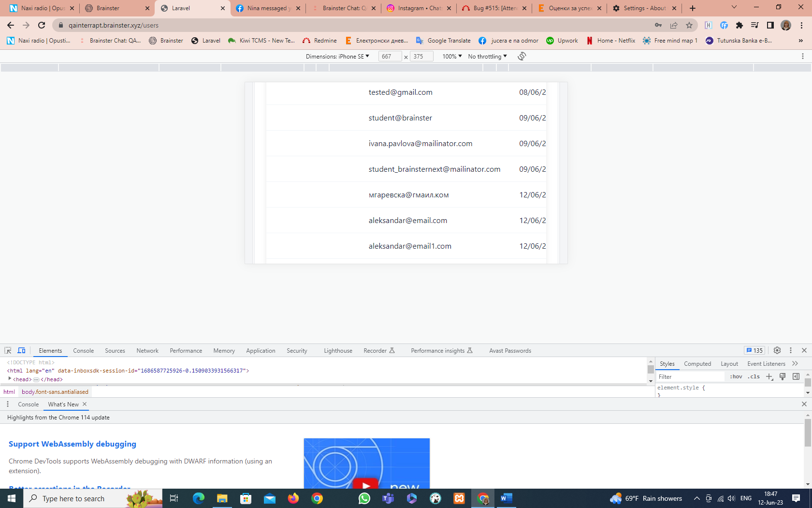
Task: Click the 135 issues counter badge
Action: (754, 351)
